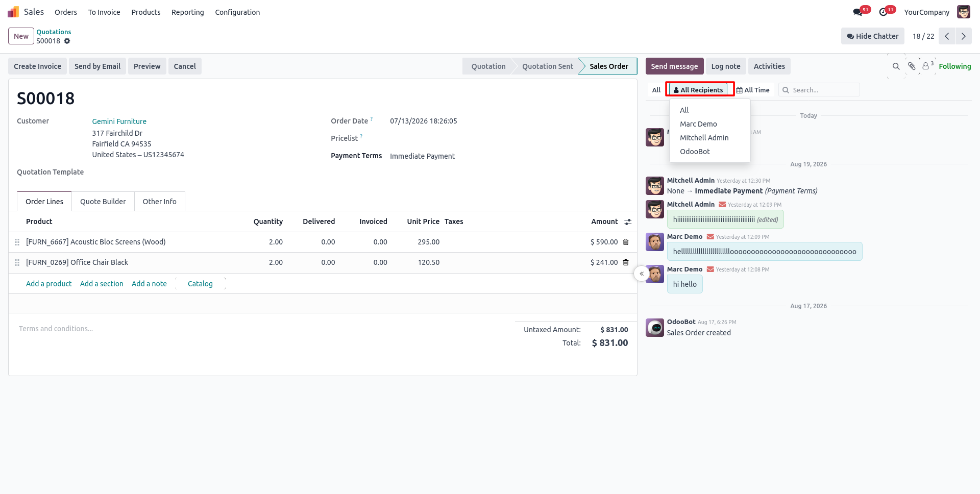The width and height of the screenshot is (980, 494).
Task: Open the attachments paperclip icon
Action: [x=912, y=66]
